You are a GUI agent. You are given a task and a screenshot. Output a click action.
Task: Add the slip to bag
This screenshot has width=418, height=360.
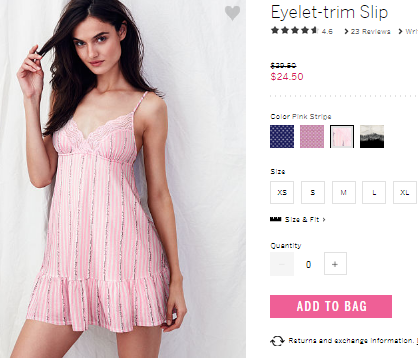[x=331, y=306]
